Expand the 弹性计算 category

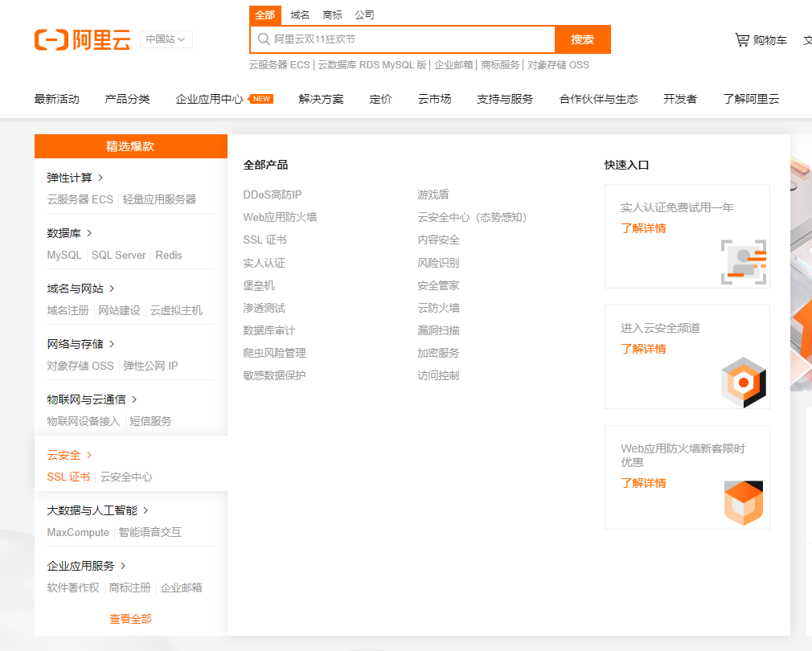coord(76,178)
